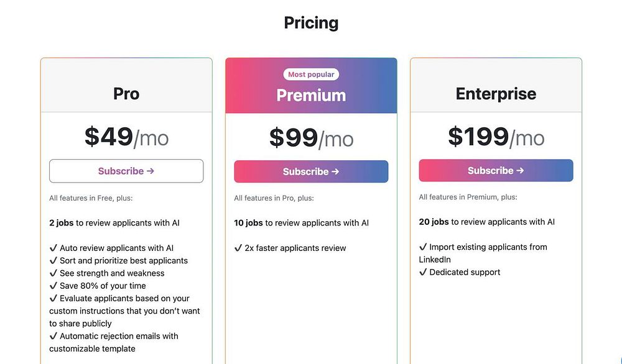Click checkmark next to "Dedicated support"
Image resolution: width=622 pixels, height=364 pixels.
[423, 272]
